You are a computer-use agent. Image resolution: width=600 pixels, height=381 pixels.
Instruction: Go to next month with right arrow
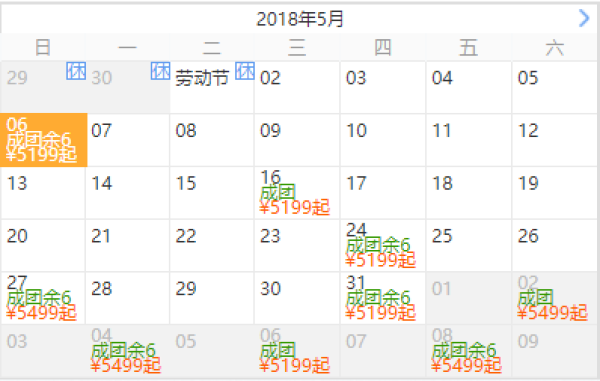584,18
